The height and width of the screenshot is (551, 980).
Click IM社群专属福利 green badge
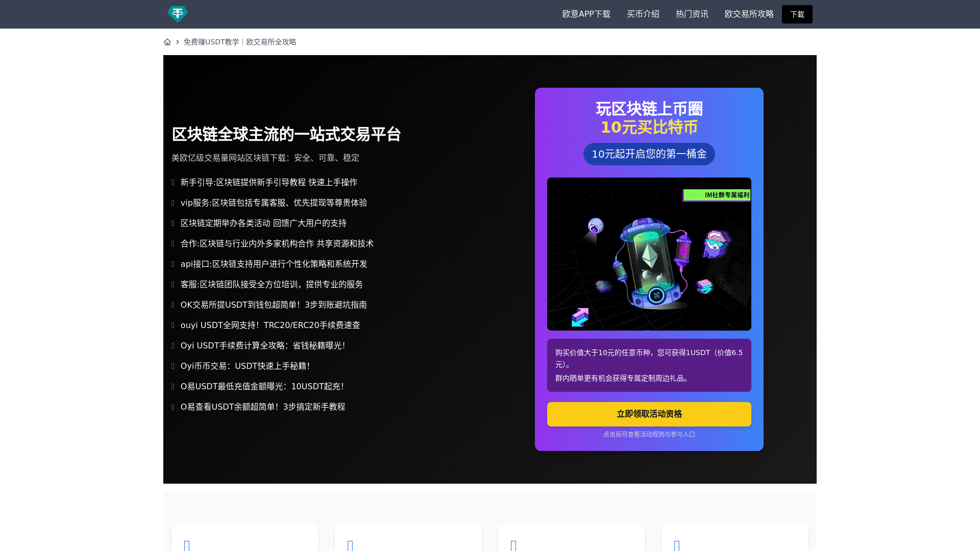(717, 195)
